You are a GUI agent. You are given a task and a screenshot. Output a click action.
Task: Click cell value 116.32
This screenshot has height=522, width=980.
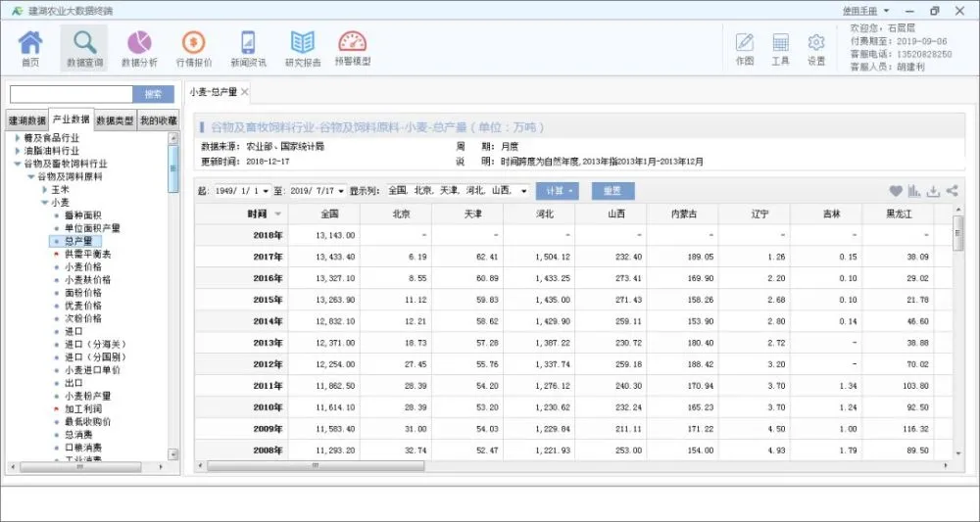point(915,429)
